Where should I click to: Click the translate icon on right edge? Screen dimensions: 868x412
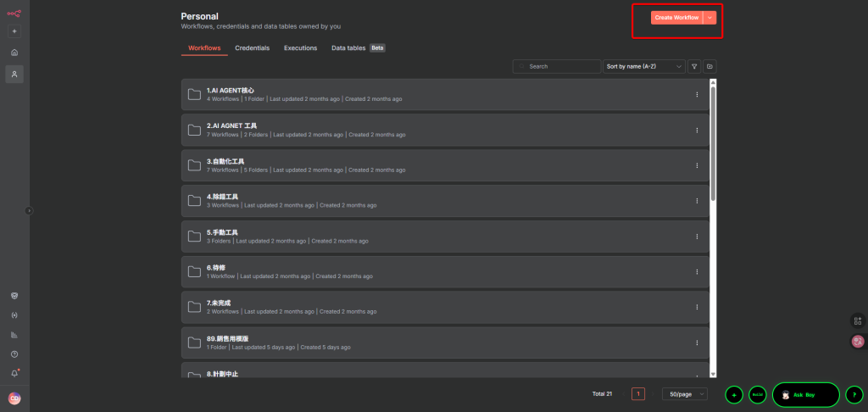(858, 341)
